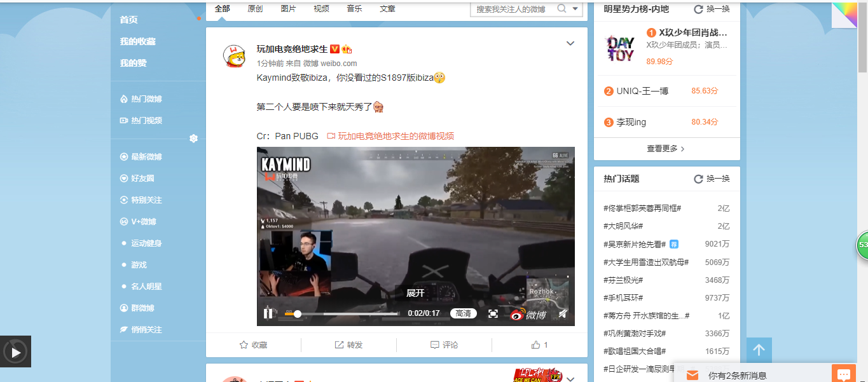Select the 音乐 tab
This screenshot has height=382, width=868.
pos(354,9)
